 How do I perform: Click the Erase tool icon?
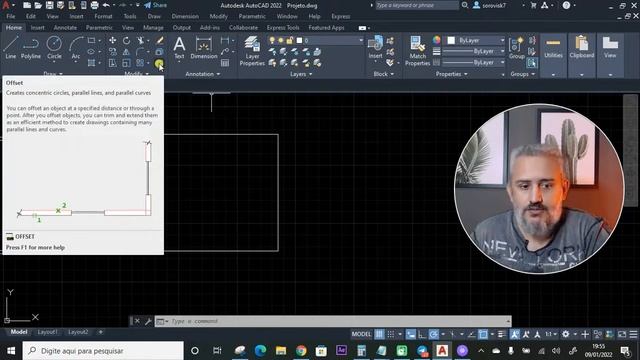click(x=160, y=40)
